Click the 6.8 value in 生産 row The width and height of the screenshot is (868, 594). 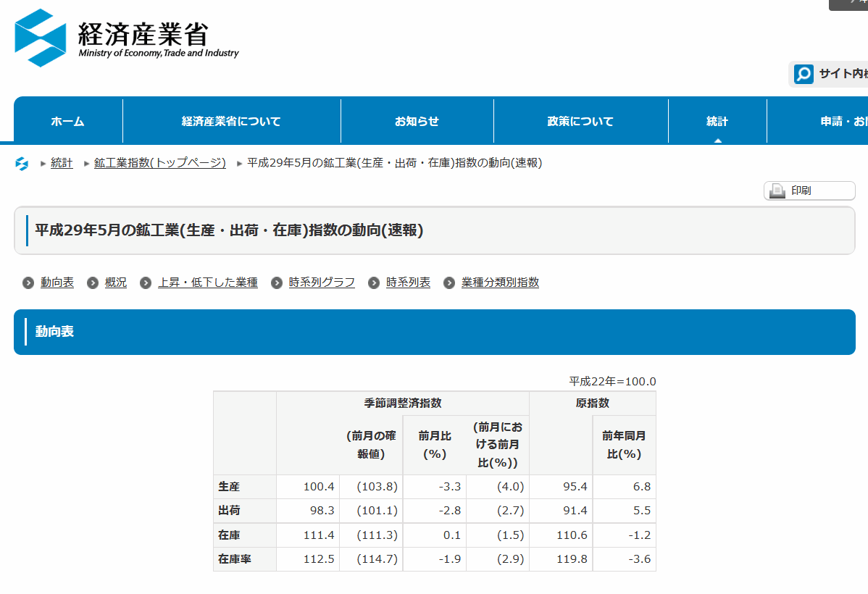[642, 487]
